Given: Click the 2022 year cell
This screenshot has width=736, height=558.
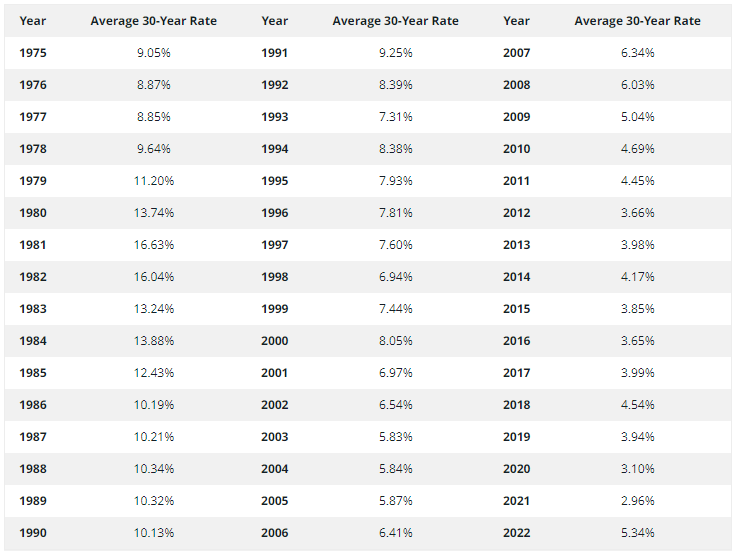Looking at the screenshot, I should pos(517,533).
